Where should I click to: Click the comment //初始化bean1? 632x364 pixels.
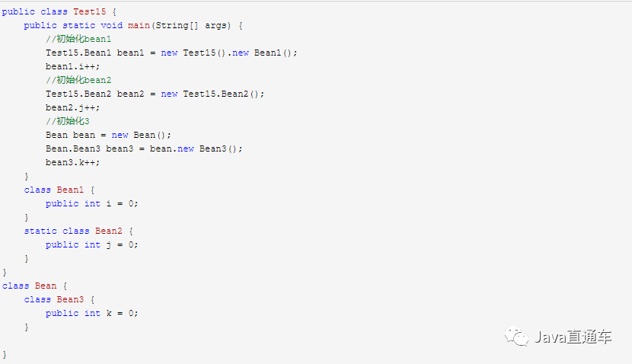pos(78,39)
